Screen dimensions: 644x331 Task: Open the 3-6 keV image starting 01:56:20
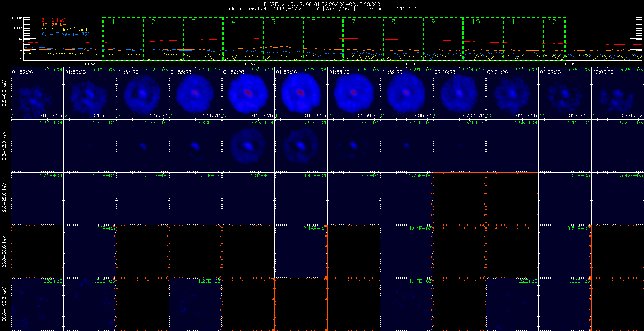tap(248, 93)
